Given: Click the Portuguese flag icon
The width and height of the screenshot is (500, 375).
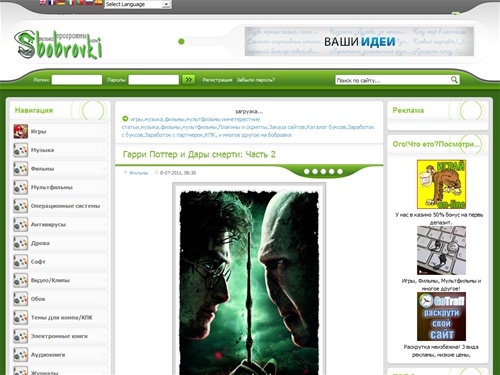Looking at the screenshot, I should 80,2.
